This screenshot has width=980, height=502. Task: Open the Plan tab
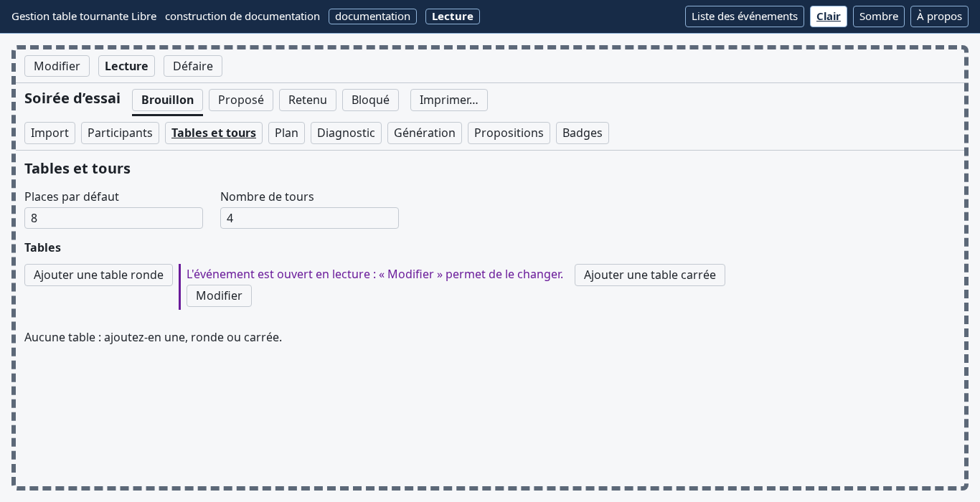click(286, 133)
